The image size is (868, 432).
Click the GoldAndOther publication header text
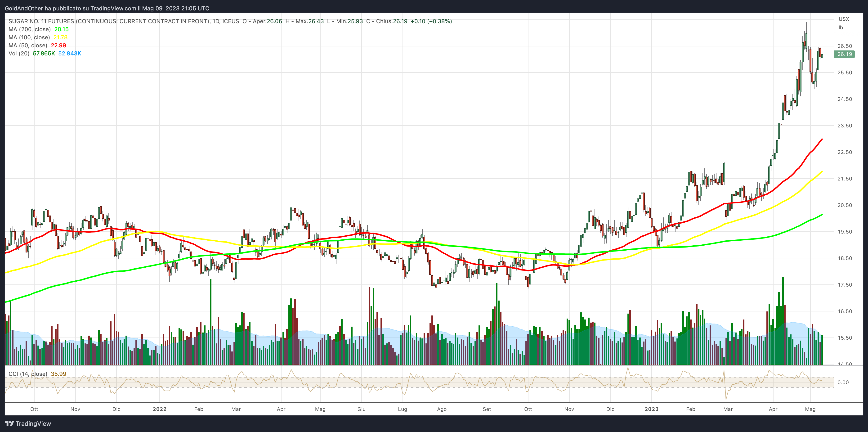(x=107, y=9)
